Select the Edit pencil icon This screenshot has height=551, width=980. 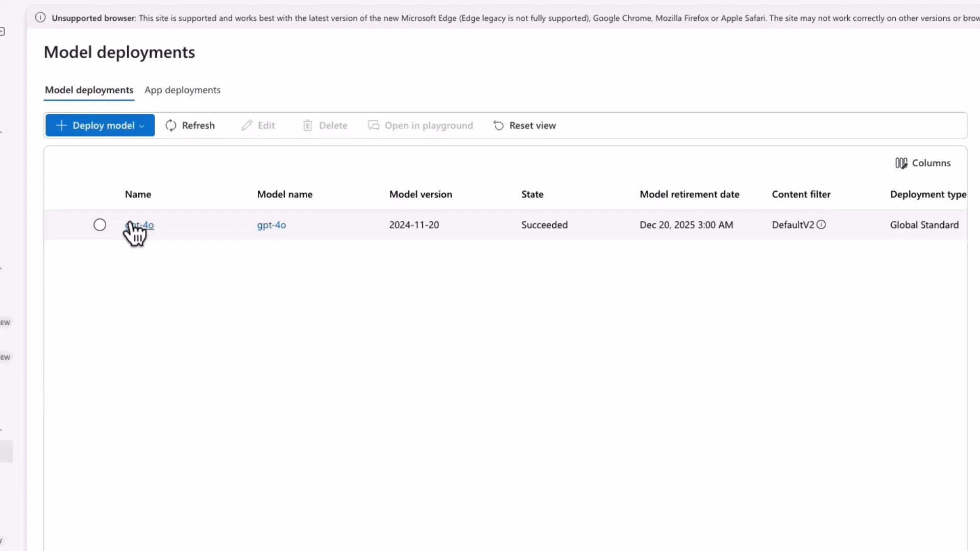click(247, 125)
